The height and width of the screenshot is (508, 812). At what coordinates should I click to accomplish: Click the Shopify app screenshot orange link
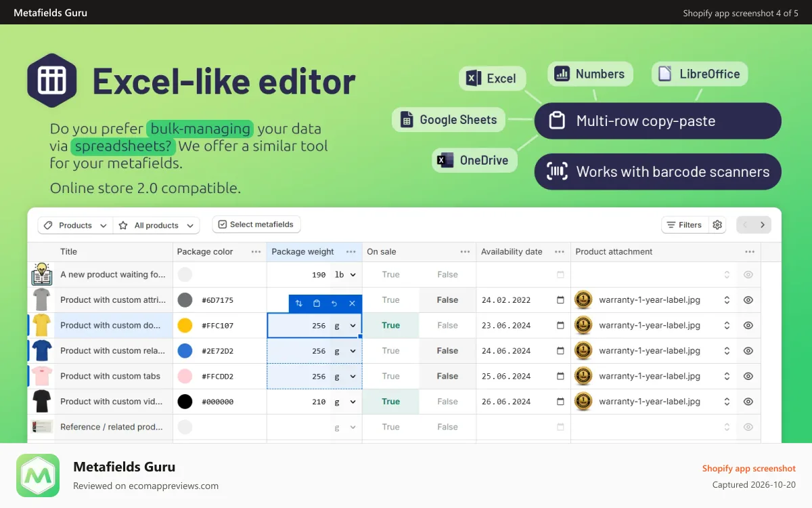[748, 468]
